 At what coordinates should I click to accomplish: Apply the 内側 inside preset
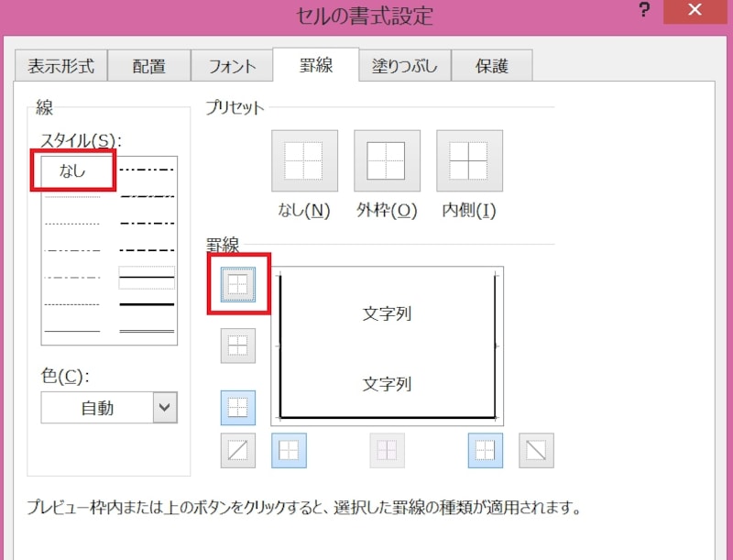469,161
